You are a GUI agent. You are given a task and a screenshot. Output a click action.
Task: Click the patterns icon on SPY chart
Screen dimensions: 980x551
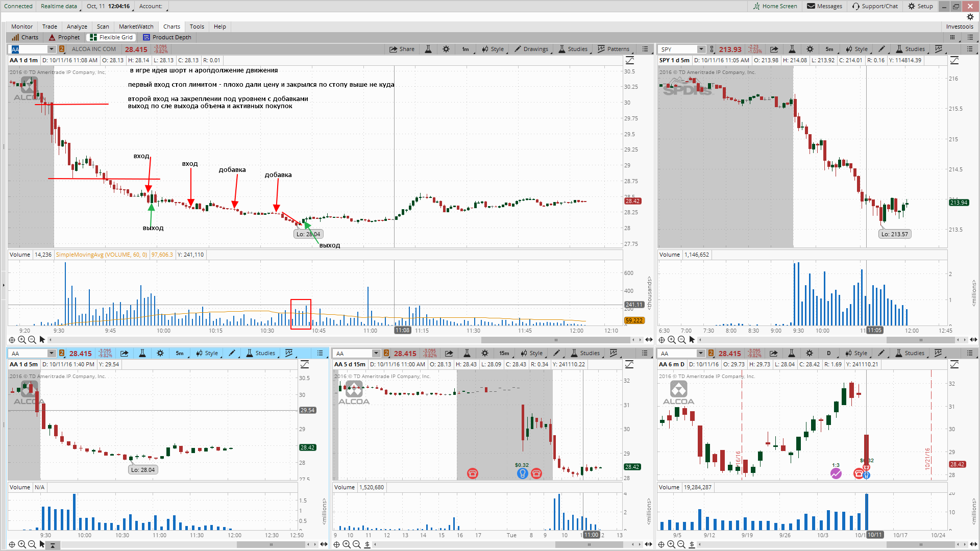point(939,49)
